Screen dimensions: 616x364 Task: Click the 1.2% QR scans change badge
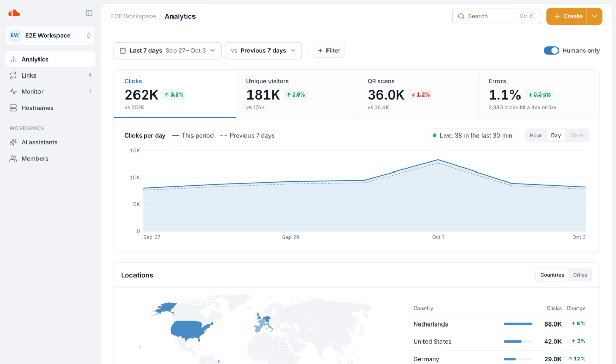point(420,94)
